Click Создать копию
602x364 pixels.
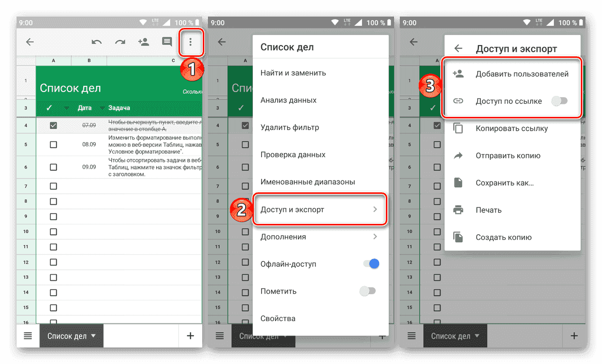[504, 237]
